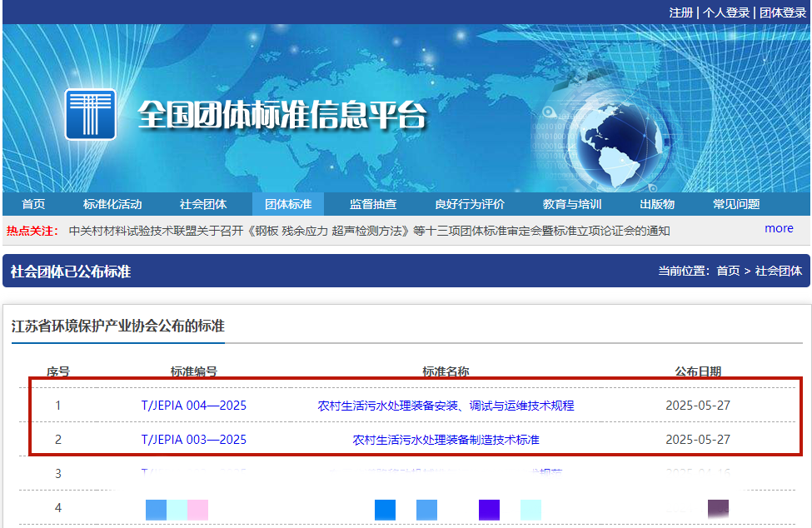812x528 pixels.
Task: Open the 中关村材料试验技术联盟 notice headline
Action: 369,231
